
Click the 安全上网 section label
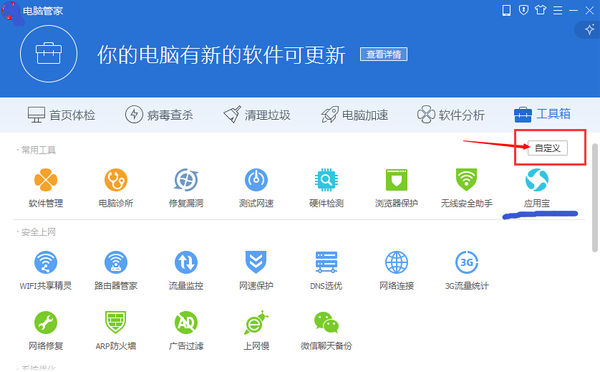(x=38, y=232)
